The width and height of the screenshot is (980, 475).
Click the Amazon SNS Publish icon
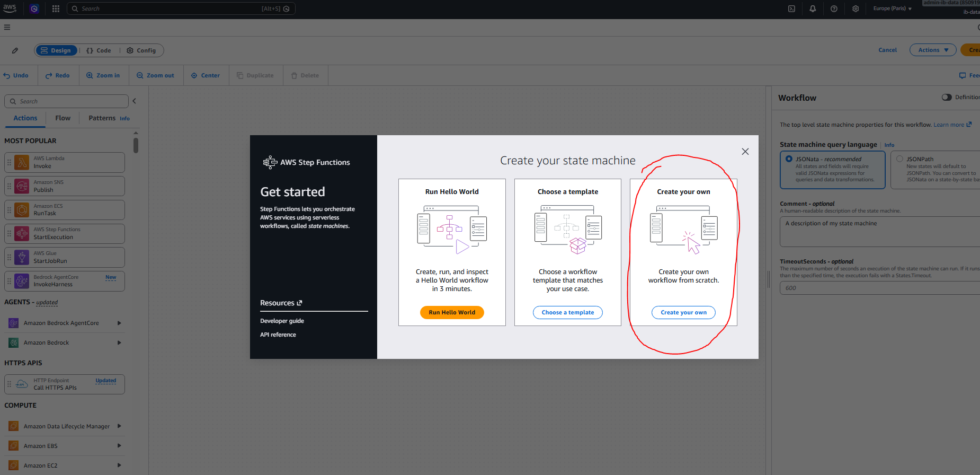pos(22,186)
